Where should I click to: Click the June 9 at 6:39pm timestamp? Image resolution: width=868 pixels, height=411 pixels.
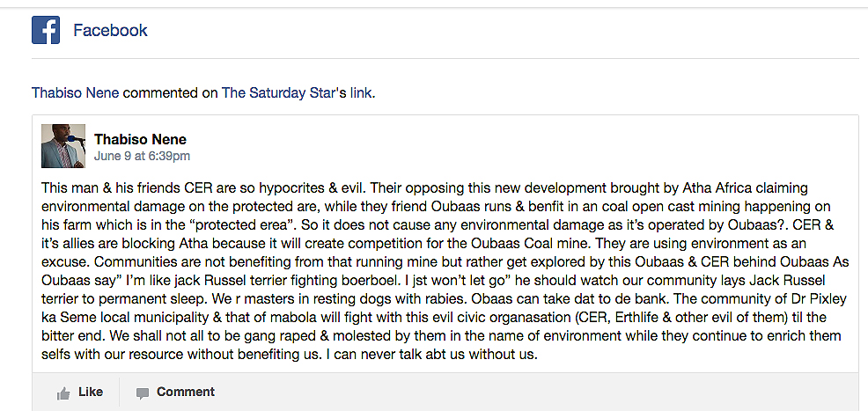point(142,156)
